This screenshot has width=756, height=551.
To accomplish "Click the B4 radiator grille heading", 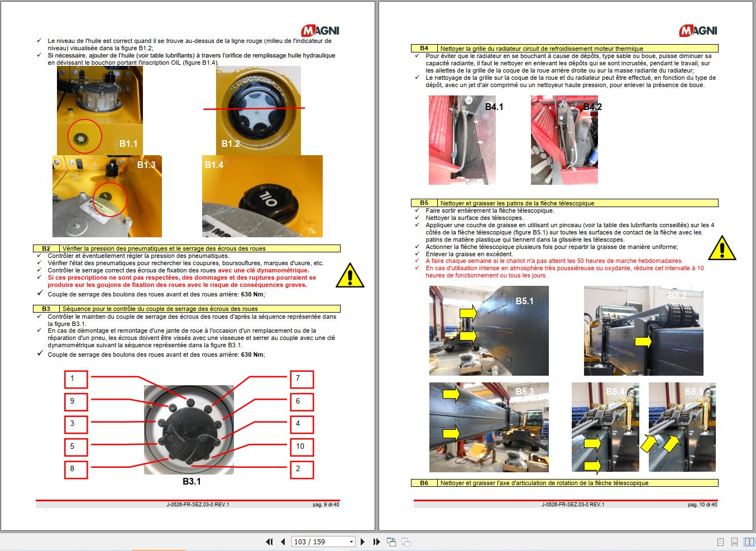I will pos(565,49).
